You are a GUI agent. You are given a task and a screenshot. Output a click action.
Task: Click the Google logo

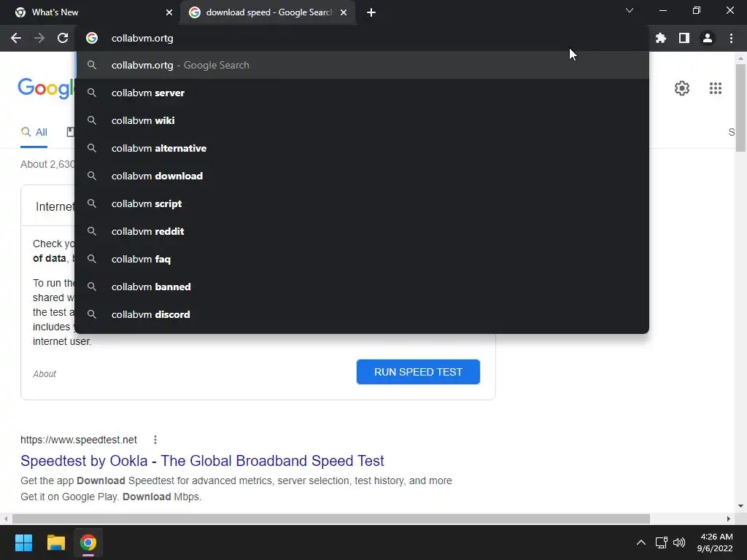coord(46,88)
